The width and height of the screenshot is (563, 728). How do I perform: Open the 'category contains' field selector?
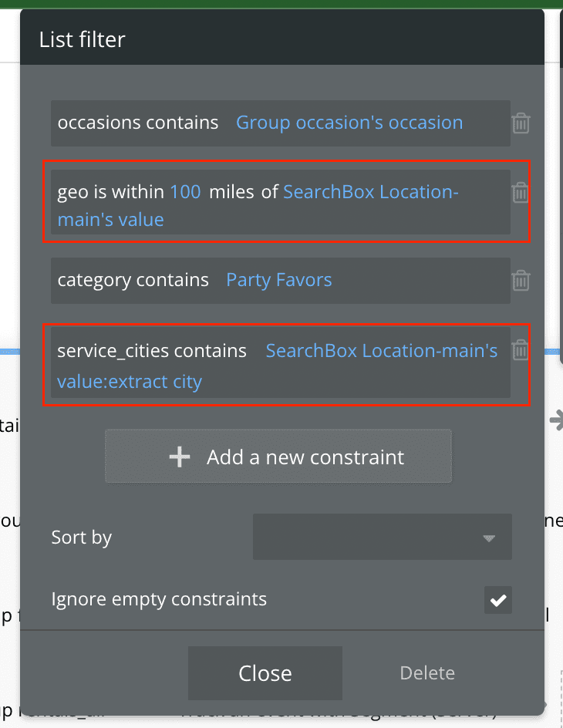133,280
